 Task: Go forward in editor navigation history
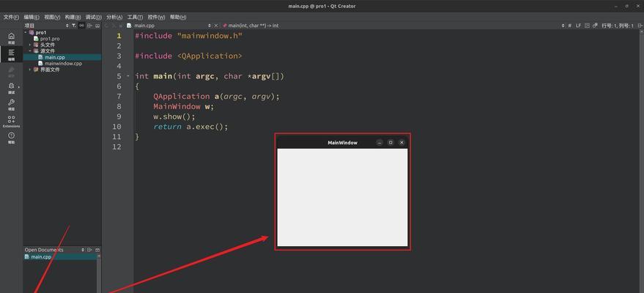coord(114,26)
